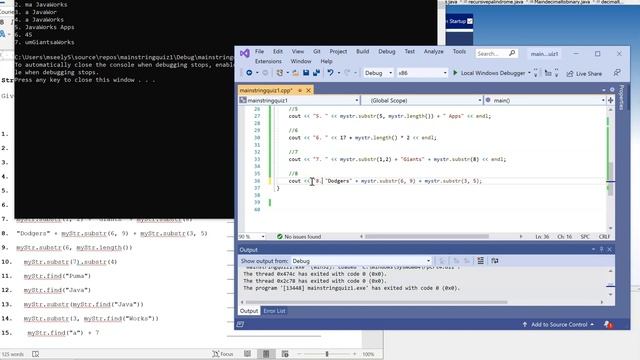This screenshot has height=360, width=640.
Task: Click the Word zoom slider handle
Action: point(327,354)
